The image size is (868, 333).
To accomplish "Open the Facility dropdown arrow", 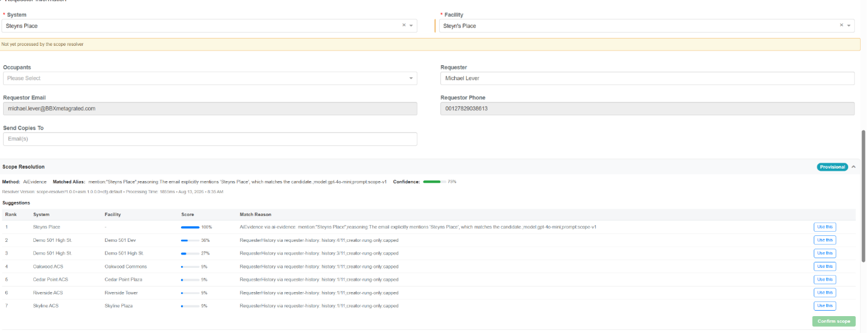I will (849, 26).
